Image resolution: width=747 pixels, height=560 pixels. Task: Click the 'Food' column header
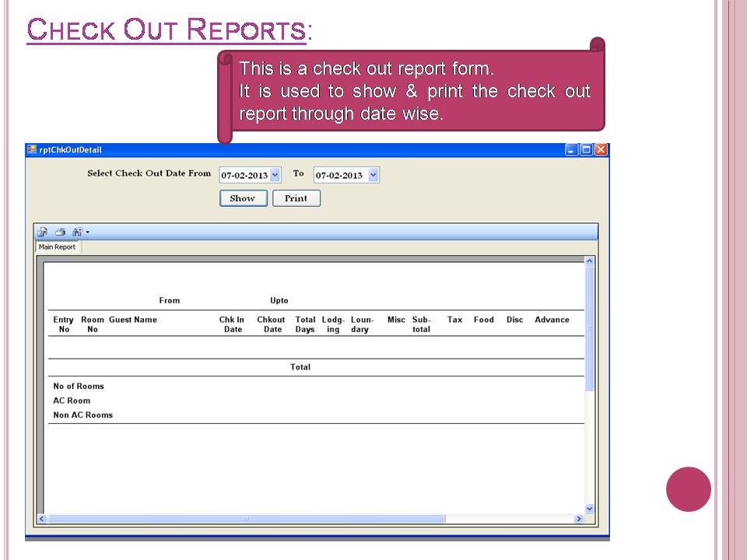point(484,320)
